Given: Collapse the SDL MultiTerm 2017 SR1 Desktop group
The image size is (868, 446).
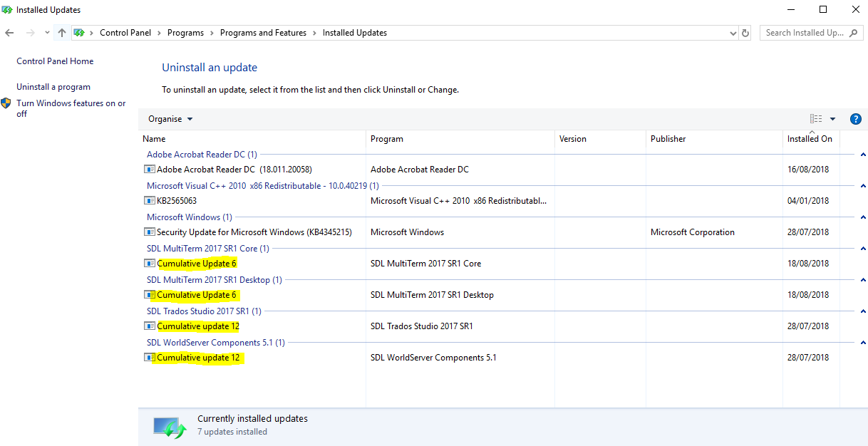Looking at the screenshot, I should click(x=863, y=280).
